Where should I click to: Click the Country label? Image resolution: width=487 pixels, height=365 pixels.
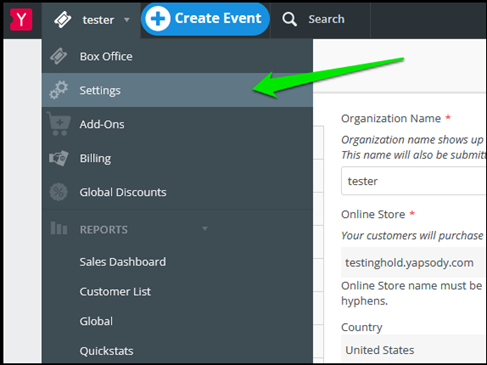(x=362, y=327)
